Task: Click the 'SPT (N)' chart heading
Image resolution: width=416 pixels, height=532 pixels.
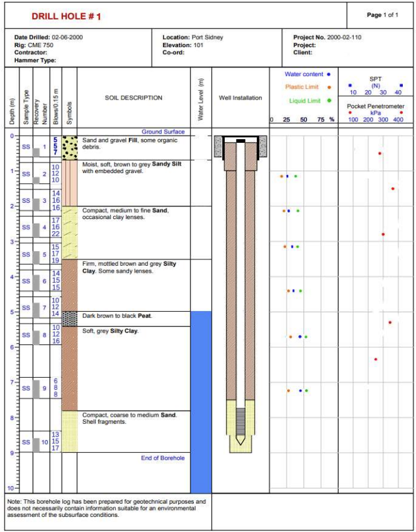Action: [376, 82]
